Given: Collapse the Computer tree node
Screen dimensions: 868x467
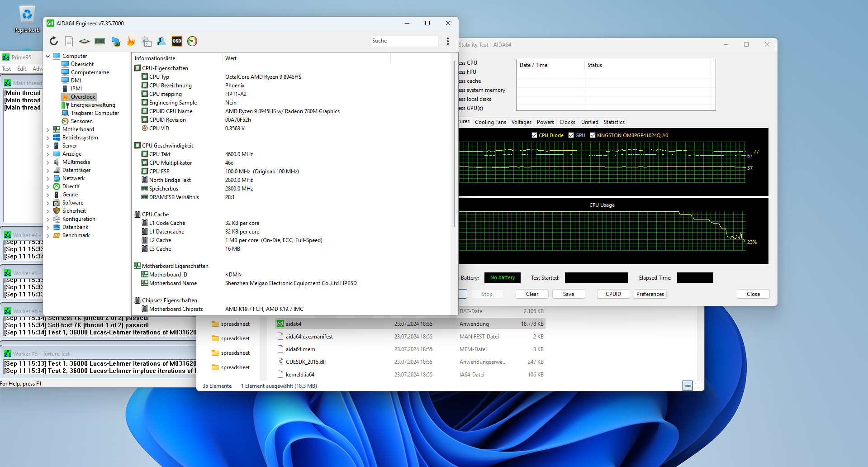Looking at the screenshot, I should [48, 57].
